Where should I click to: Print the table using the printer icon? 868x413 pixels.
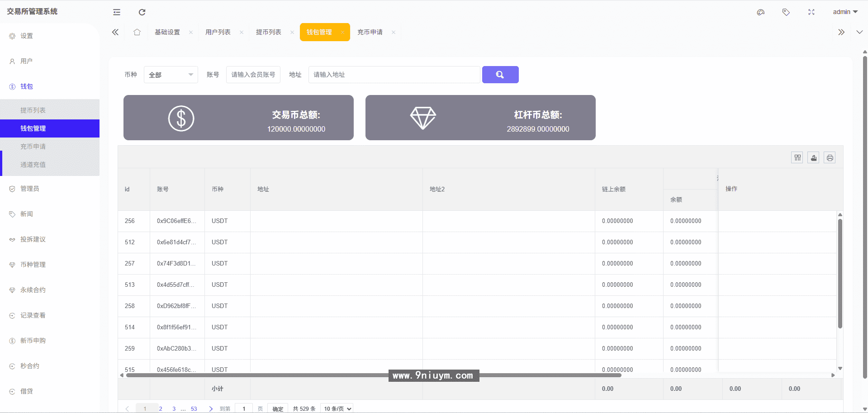(830, 157)
